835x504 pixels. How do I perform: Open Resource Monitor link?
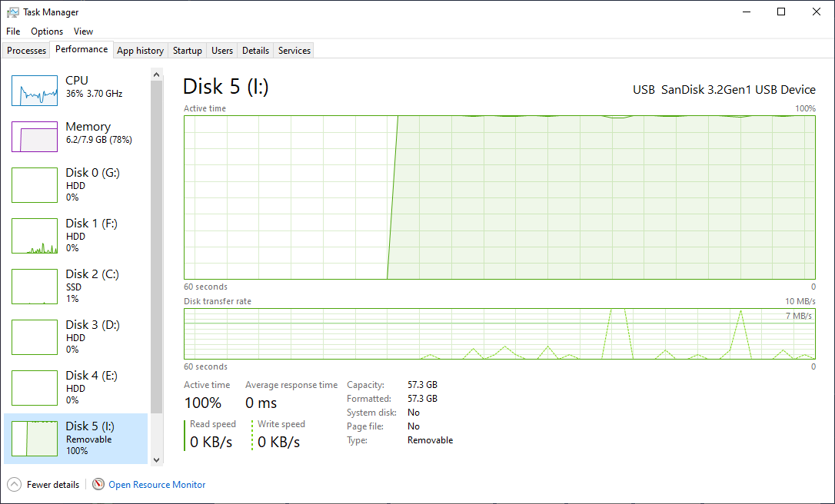click(x=157, y=485)
